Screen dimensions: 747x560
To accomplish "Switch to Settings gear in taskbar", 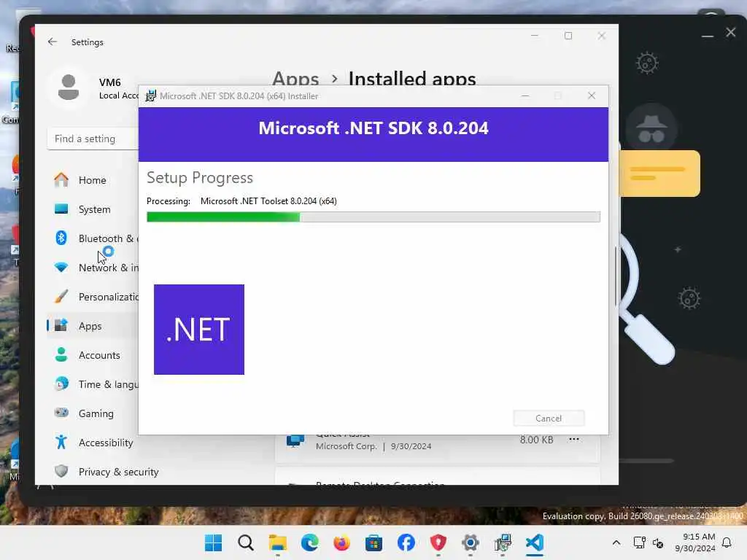I will coord(471,542).
